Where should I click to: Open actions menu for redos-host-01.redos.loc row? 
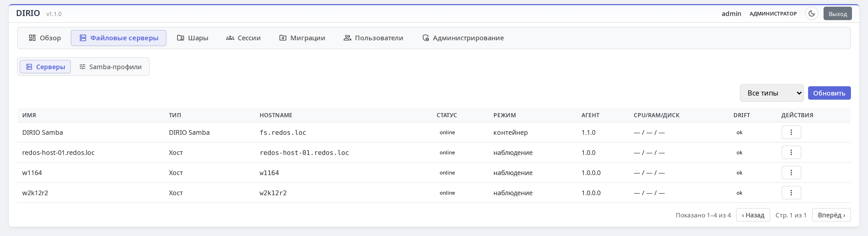click(791, 153)
